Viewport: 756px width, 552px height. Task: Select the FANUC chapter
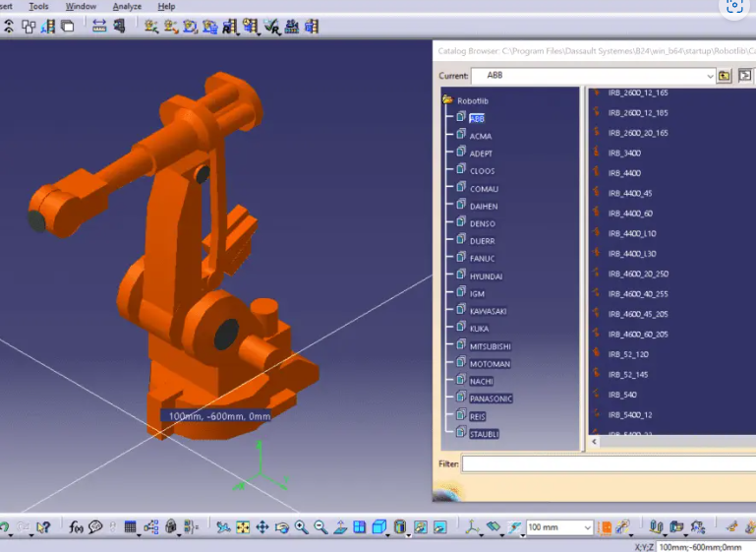point(482,259)
